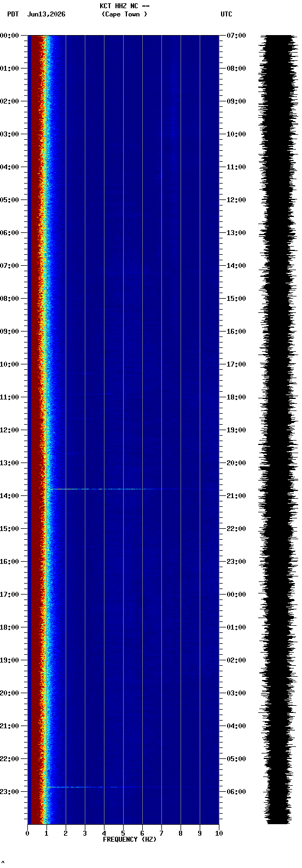Click the station title 'KCT HHZ NC --'
This screenshot has width=302, height=868.
(x=125, y=6)
